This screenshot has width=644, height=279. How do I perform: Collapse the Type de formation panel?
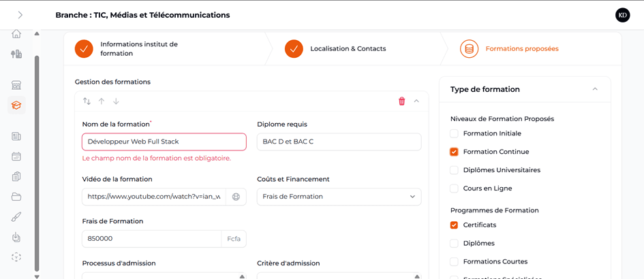click(595, 89)
